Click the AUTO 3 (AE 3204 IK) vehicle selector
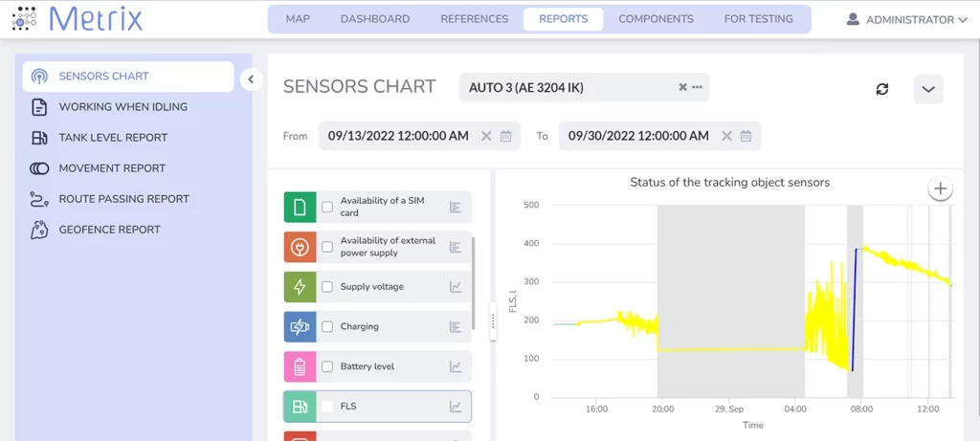Viewport: 980px width, 441px height. pos(585,87)
